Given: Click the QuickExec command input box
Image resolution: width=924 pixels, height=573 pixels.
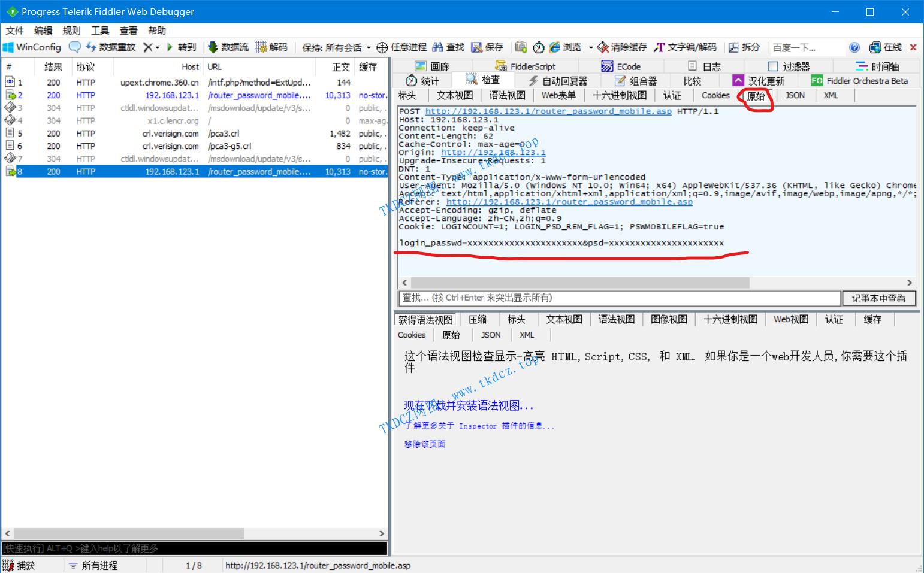Looking at the screenshot, I should 195,548.
